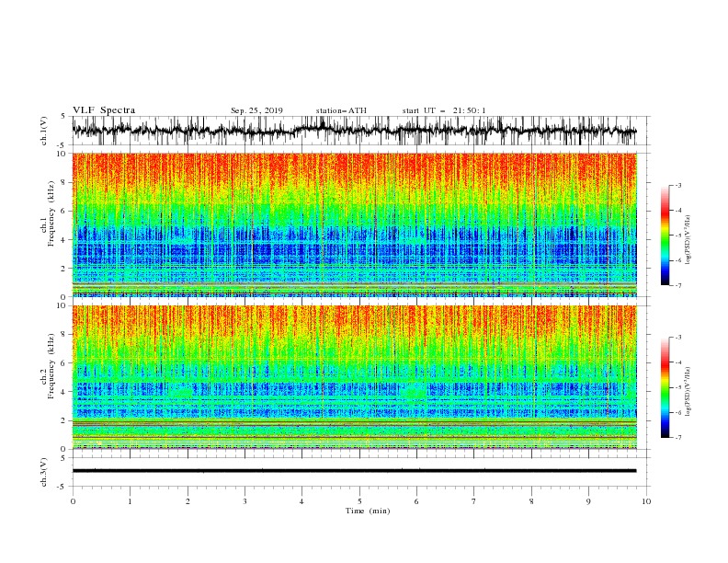Click the time axis tick label "3"

[x=245, y=501]
